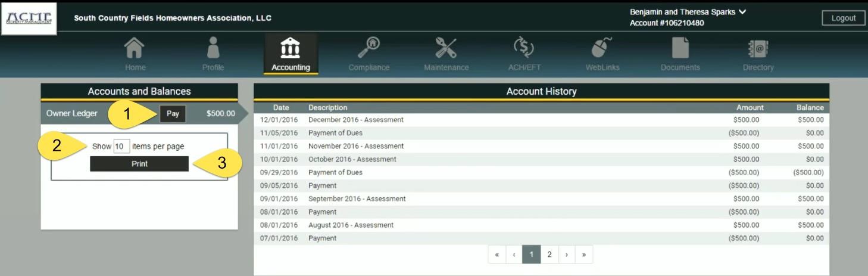Select the Accounting bank building icon
868x276 pixels.
(x=291, y=48)
